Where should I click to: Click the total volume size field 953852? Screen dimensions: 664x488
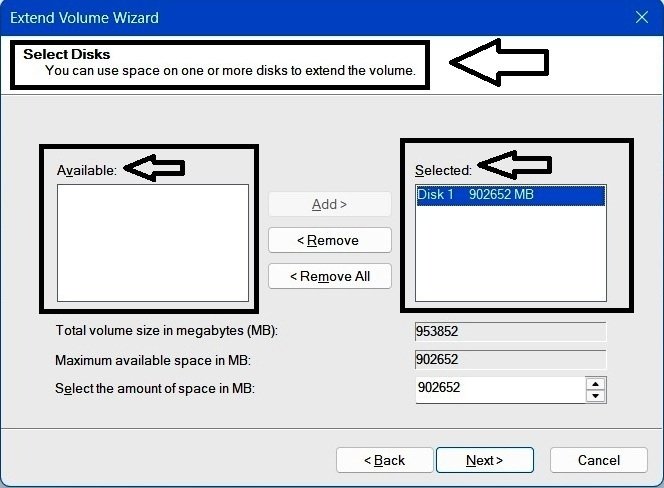click(x=511, y=331)
